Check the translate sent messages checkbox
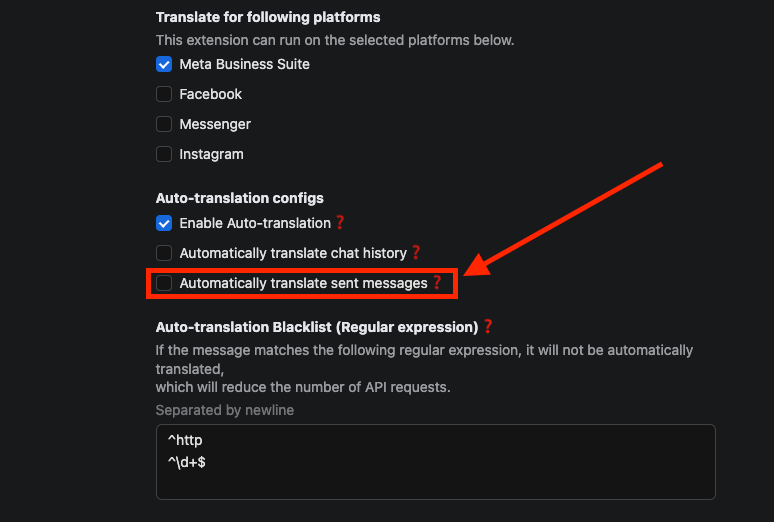774x522 pixels. pyautogui.click(x=164, y=283)
